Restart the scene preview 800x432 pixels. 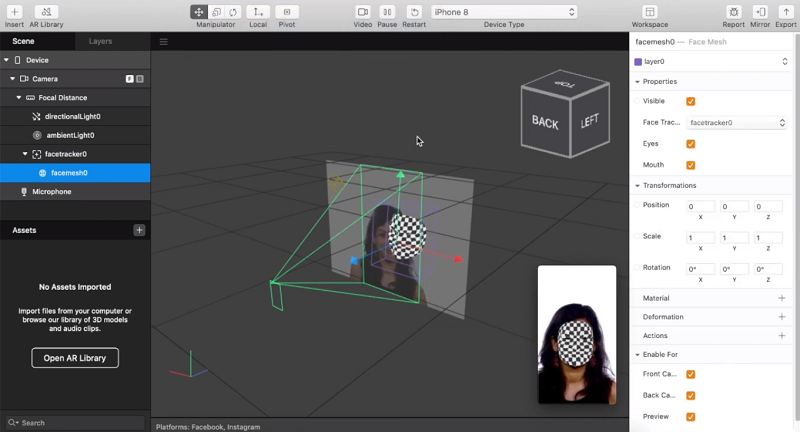click(x=414, y=12)
